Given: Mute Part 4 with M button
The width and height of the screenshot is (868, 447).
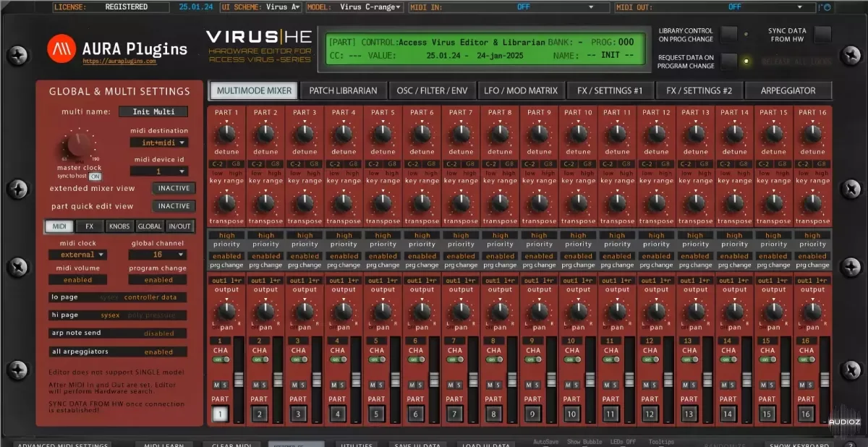Looking at the screenshot, I should tap(333, 385).
